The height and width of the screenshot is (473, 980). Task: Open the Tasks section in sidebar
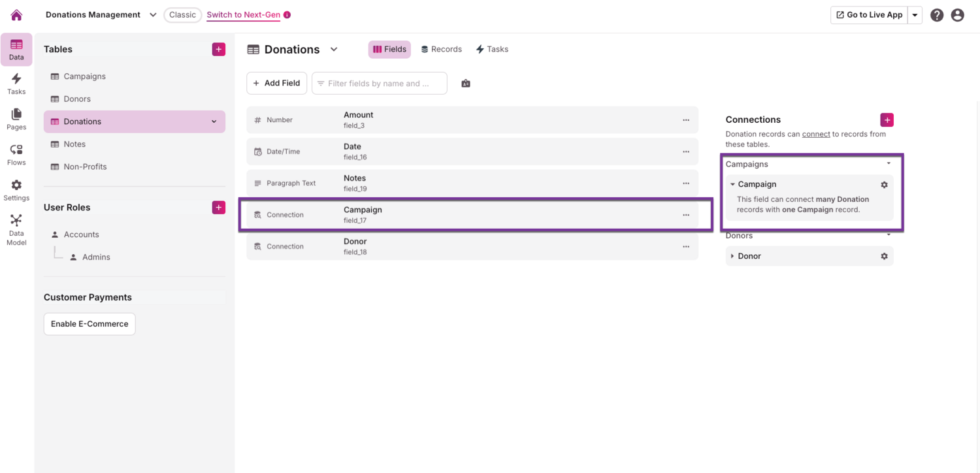(x=16, y=84)
